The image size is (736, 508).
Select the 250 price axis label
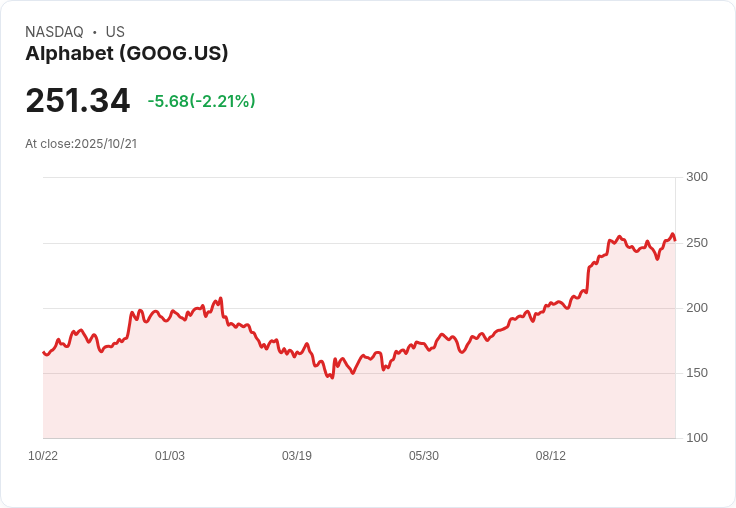[697, 243]
